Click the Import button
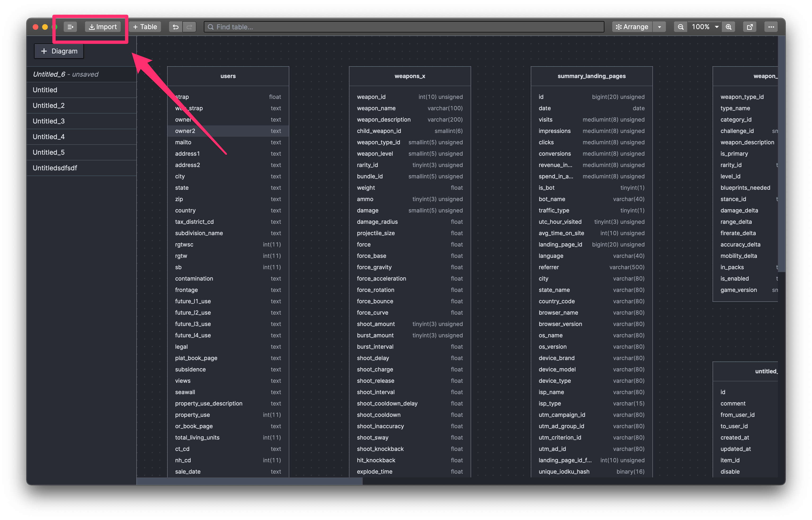This screenshot has width=812, height=520. 103,27
